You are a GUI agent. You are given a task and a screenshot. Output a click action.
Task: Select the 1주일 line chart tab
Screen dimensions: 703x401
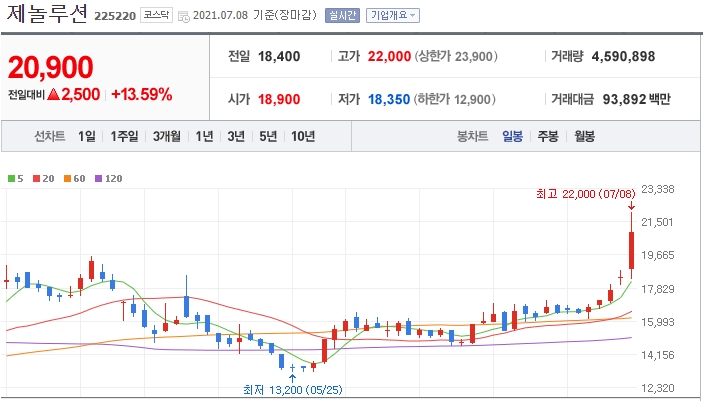point(124,136)
